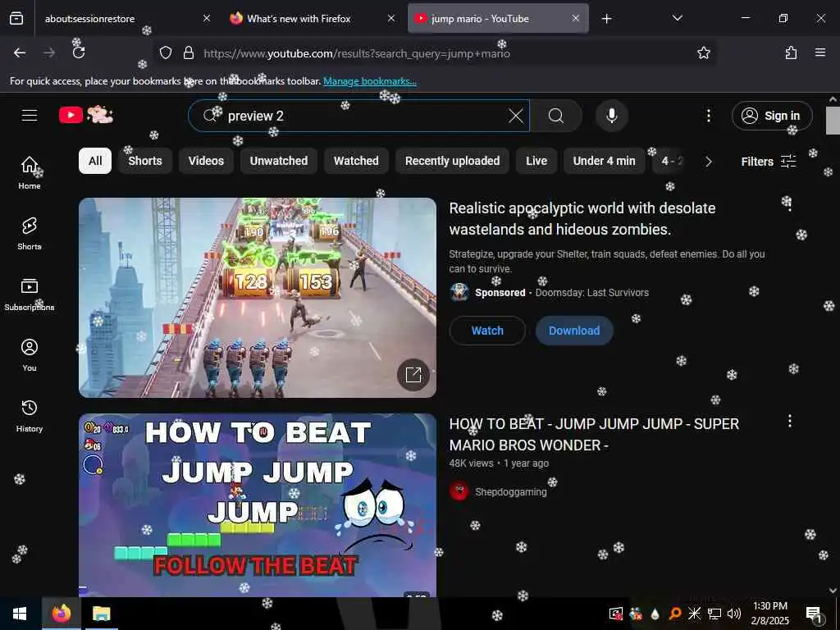840x630 pixels.
Task: Click the taskbar clock showing 1:30 PM
Action: (769, 614)
